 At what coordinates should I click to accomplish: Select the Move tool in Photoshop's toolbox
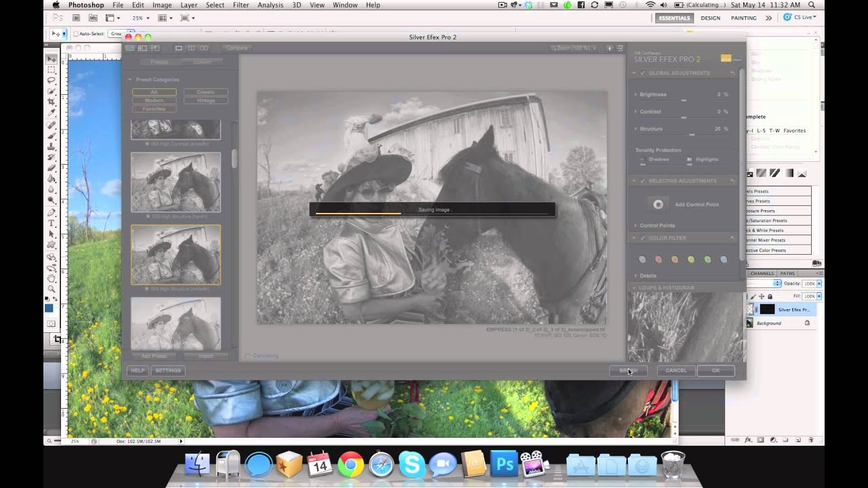pos(52,59)
